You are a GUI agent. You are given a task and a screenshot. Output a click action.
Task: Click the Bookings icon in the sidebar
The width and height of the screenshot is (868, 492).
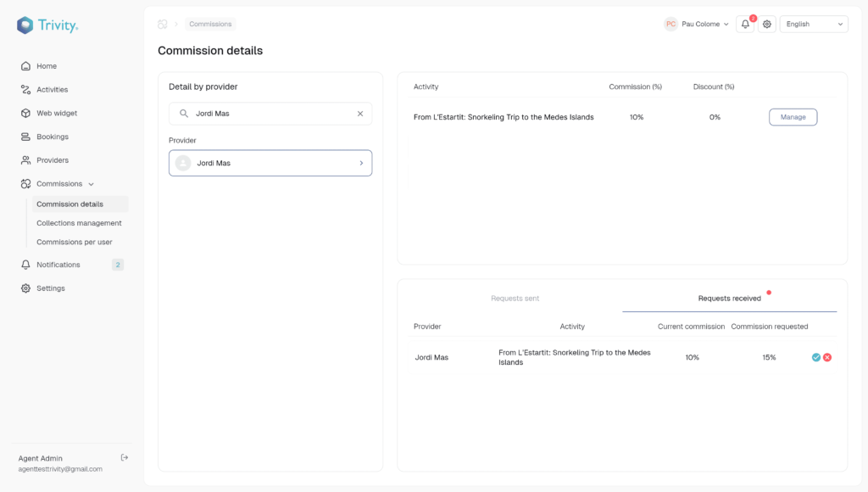pos(25,137)
